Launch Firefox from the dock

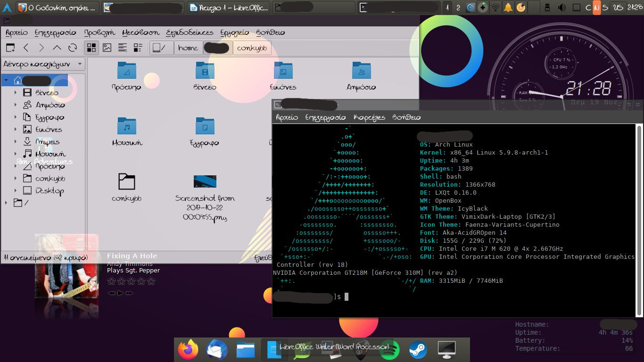[x=188, y=350]
